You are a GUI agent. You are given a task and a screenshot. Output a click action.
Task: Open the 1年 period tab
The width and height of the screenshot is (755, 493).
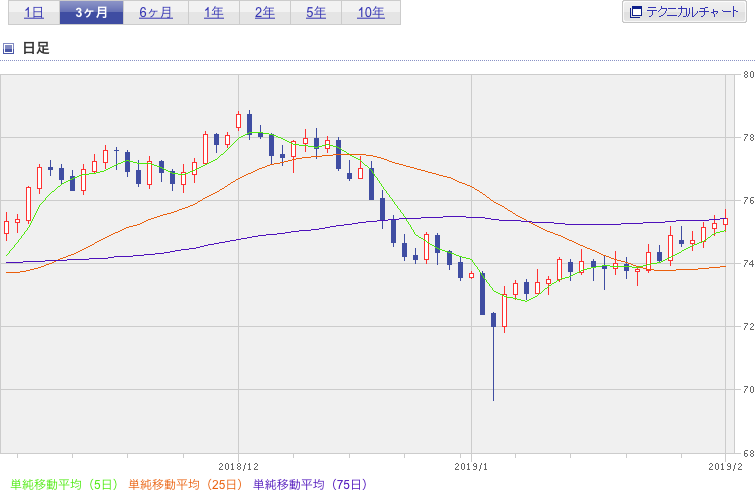(214, 13)
